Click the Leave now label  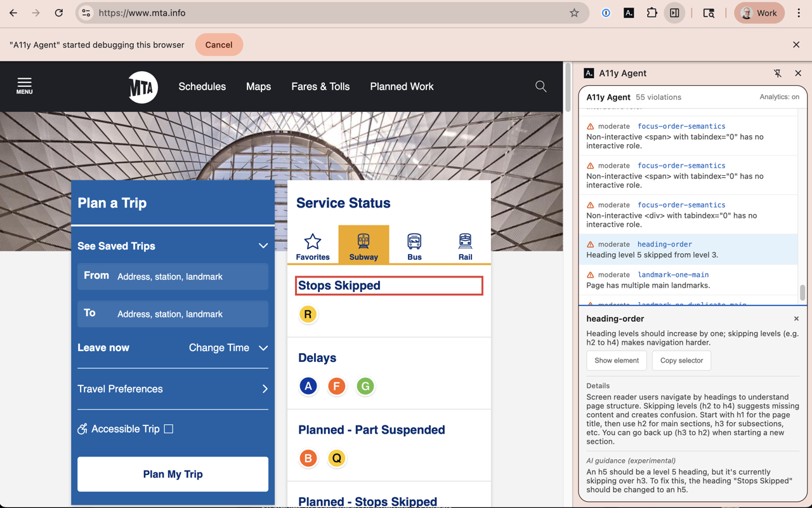[103, 348]
